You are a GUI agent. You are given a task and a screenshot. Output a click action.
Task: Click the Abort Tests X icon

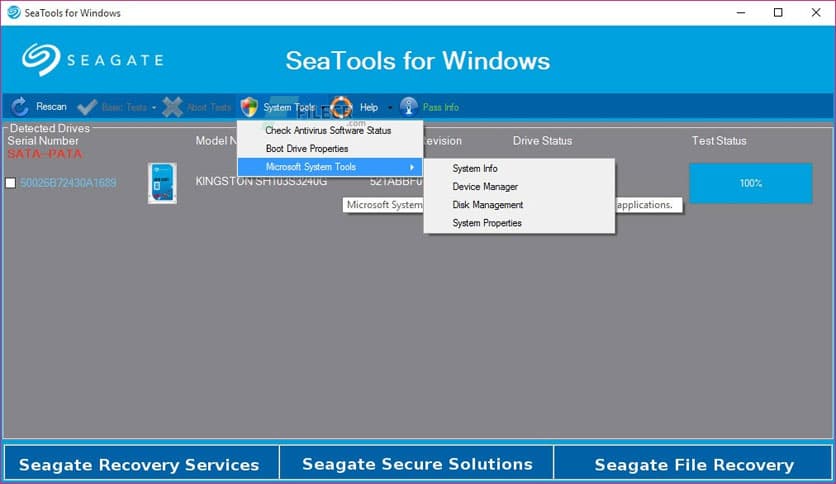click(172, 107)
